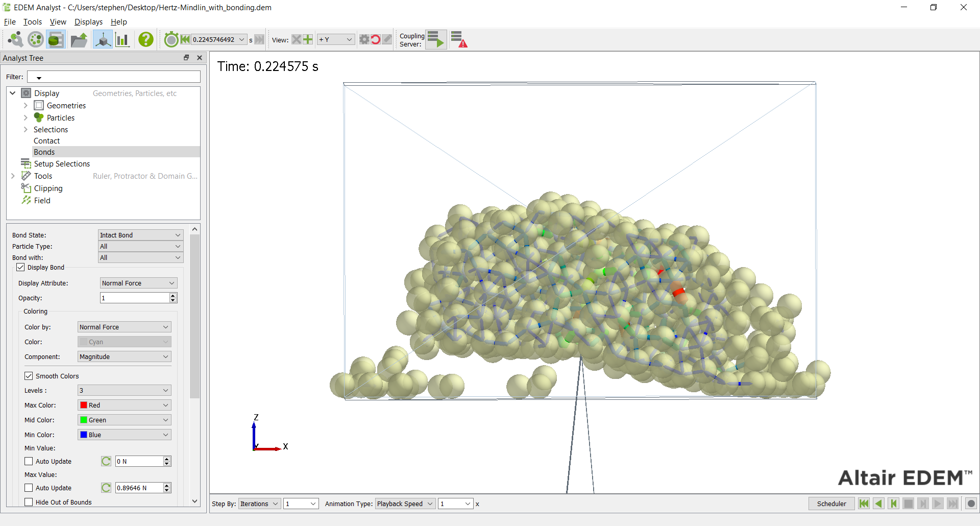980x526 pixels.
Task: Expand the Geometries tree node
Action: tap(26, 106)
